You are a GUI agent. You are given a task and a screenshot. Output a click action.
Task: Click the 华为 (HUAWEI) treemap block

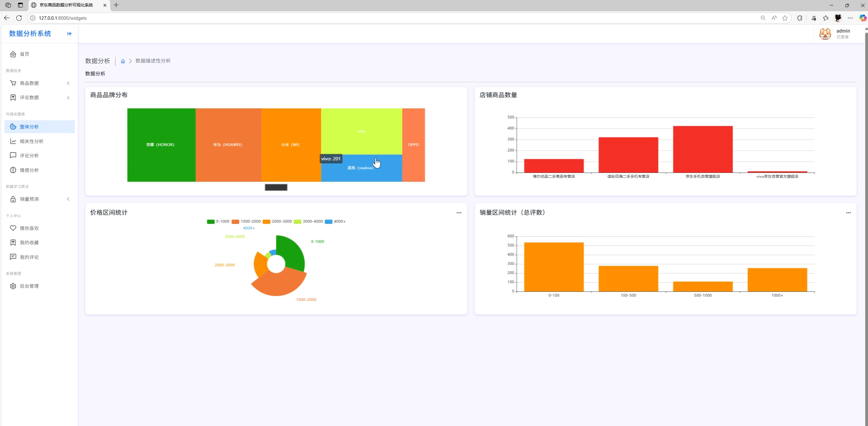(x=228, y=145)
